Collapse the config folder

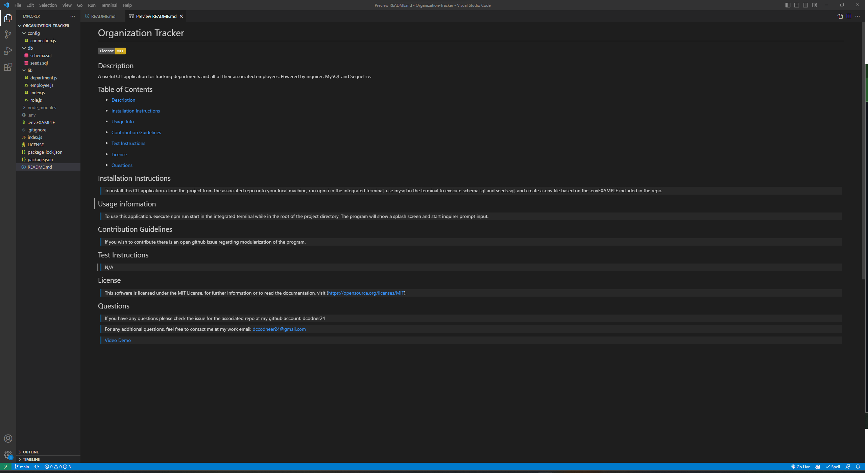pos(33,33)
